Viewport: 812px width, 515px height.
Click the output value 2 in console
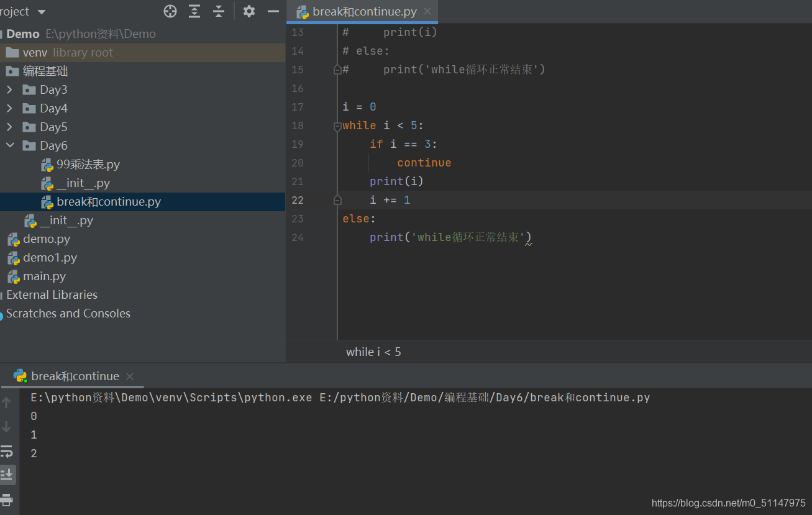pos(34,453)
